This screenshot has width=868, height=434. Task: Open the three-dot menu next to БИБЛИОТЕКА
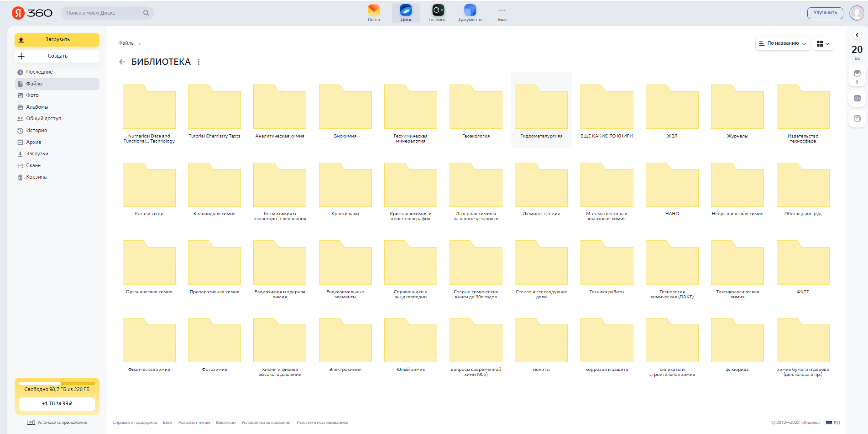tap(199, 62)
